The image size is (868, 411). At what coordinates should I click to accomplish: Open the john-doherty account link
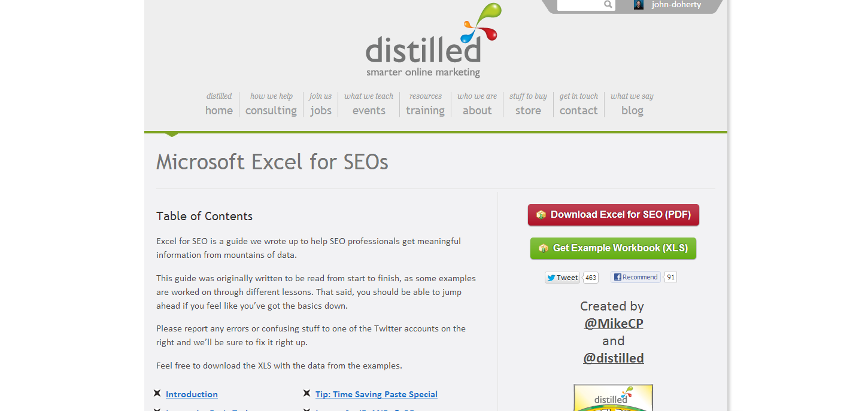coord(676,5)
